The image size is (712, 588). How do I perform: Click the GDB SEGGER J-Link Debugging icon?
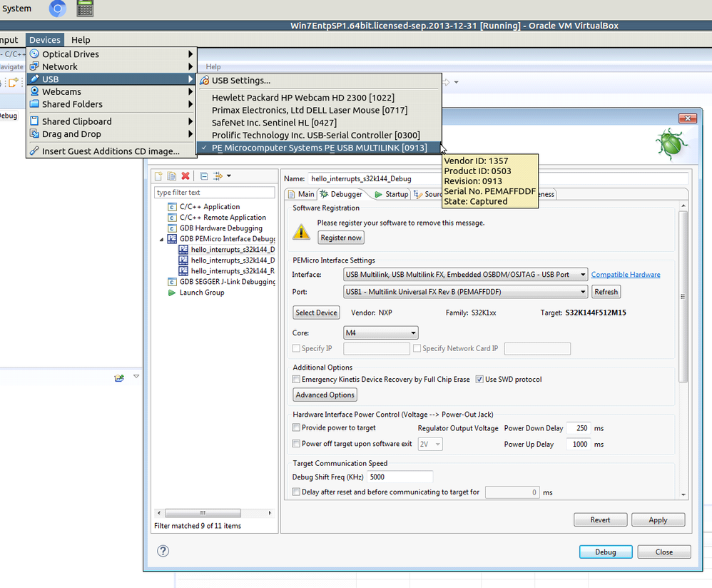172,282
